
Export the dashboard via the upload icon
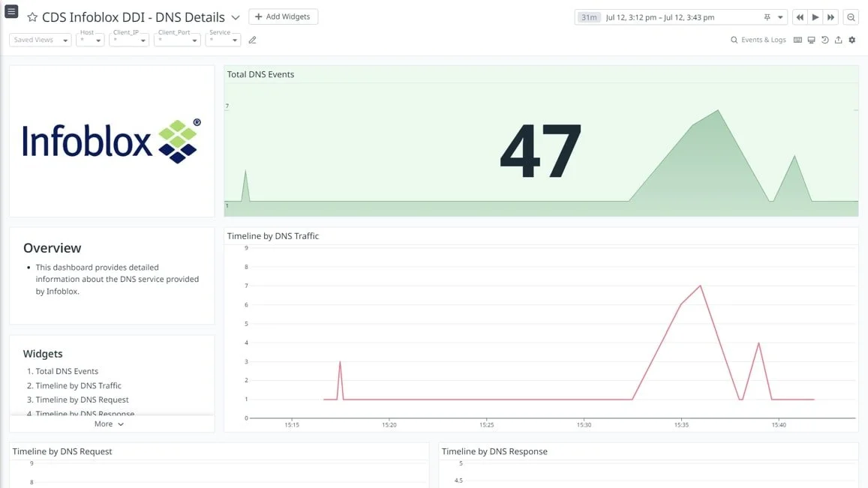click(838, 40)
